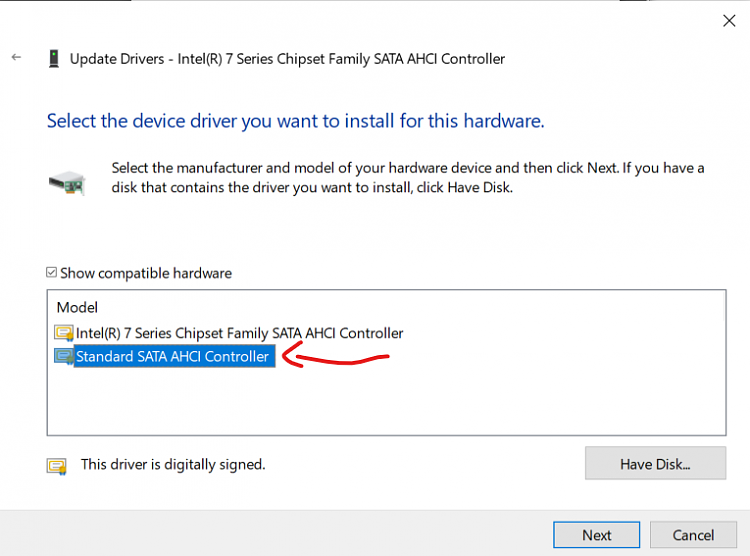Click the Intel 7 Series driver certificate icon
The height and width of the screenshot is (556, 750).
click(64, 333)
